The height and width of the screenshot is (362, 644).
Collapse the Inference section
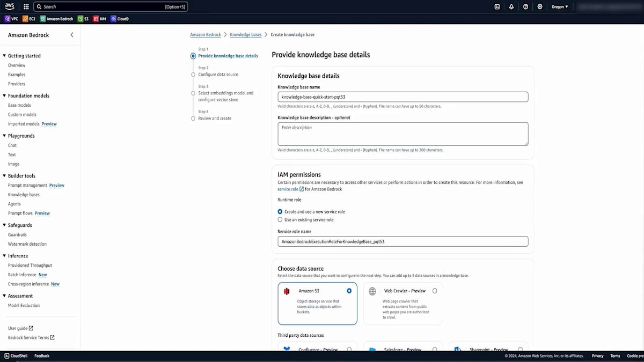[x=5, y=256]
